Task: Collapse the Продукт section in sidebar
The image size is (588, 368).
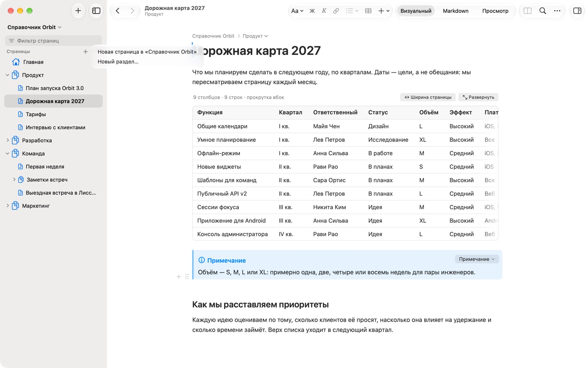Action: click(x=7, y=75)
